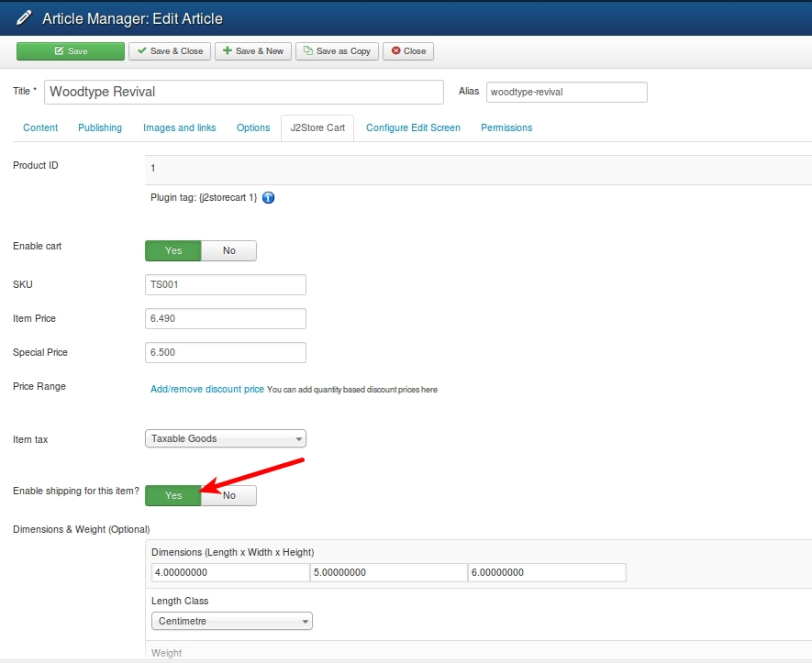Click the pencil icon beside Article Manager
Viewport: 812px width, 663px height.
coord(25,17)
